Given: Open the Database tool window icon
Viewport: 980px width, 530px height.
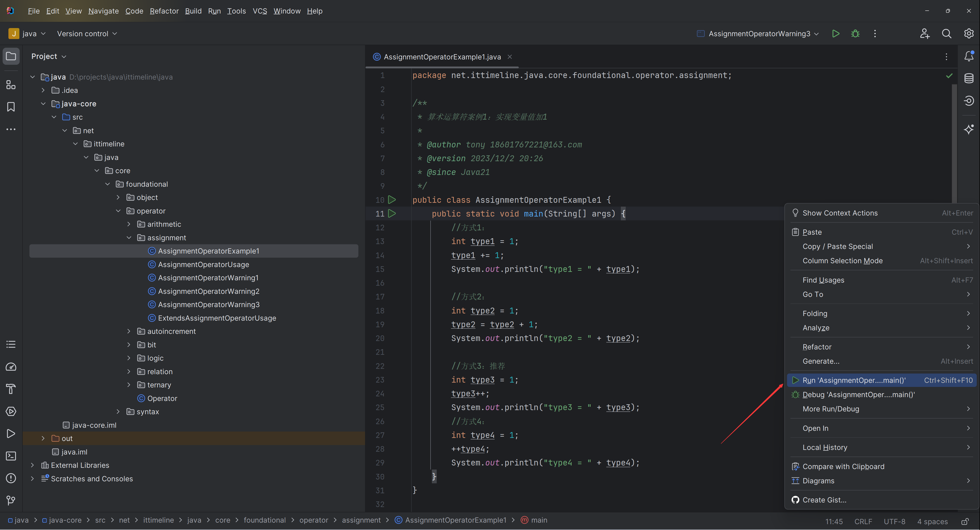Looking at the screenshot, I should [x=969, y=78].
